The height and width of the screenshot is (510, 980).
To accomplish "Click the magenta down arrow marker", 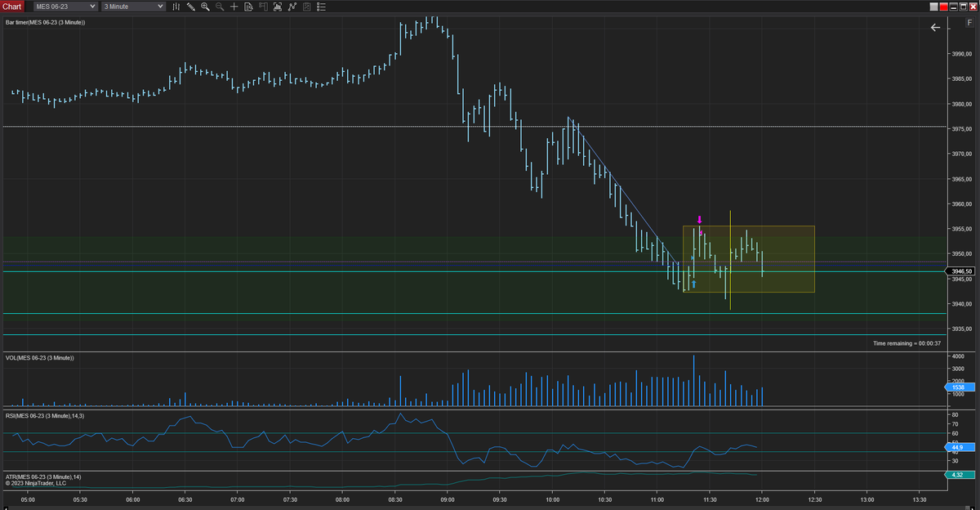I will (700, 220).
